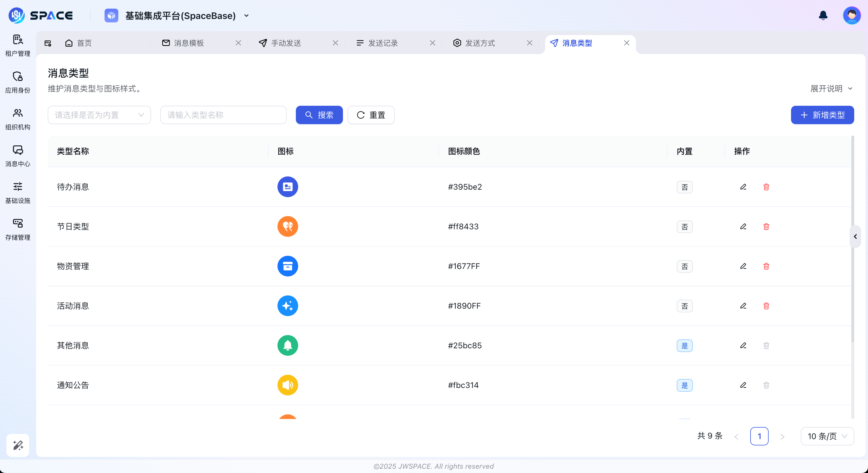868x473 pixels.
Task: Click the magic wand icon at bottom left
Action: 18,445
